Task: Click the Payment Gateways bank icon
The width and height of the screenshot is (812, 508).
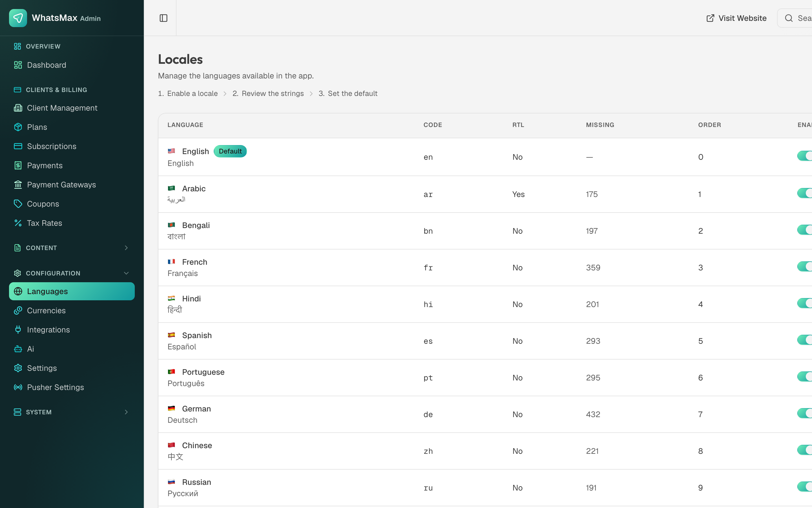Action: [18, 185]
